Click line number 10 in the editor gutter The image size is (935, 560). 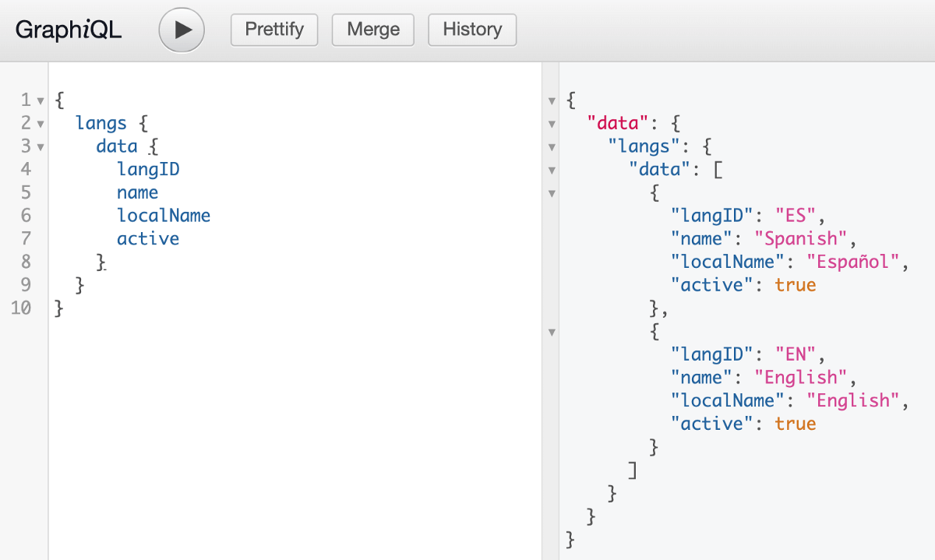pyautogui.click(x=22, y=308)
